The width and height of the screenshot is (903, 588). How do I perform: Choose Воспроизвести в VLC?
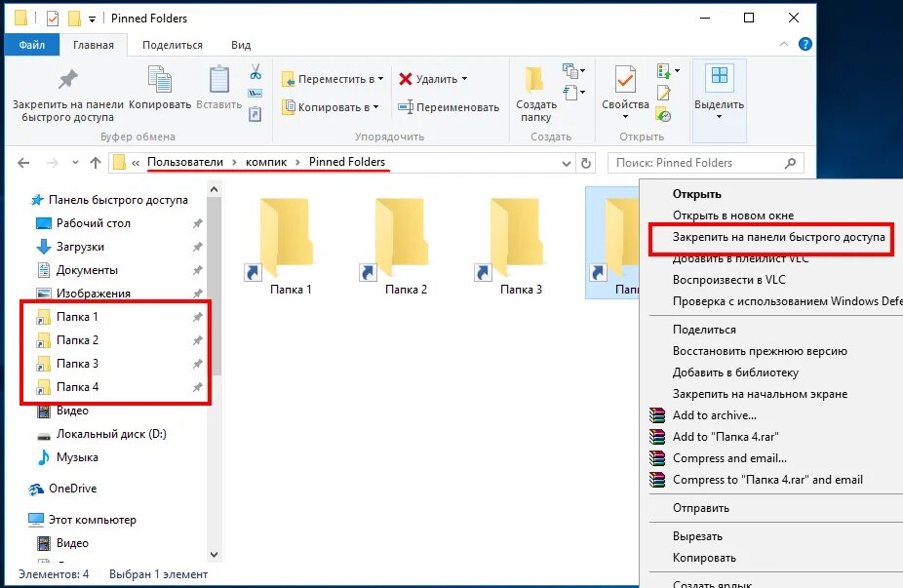pyautogui.click(x=729, y=280)
